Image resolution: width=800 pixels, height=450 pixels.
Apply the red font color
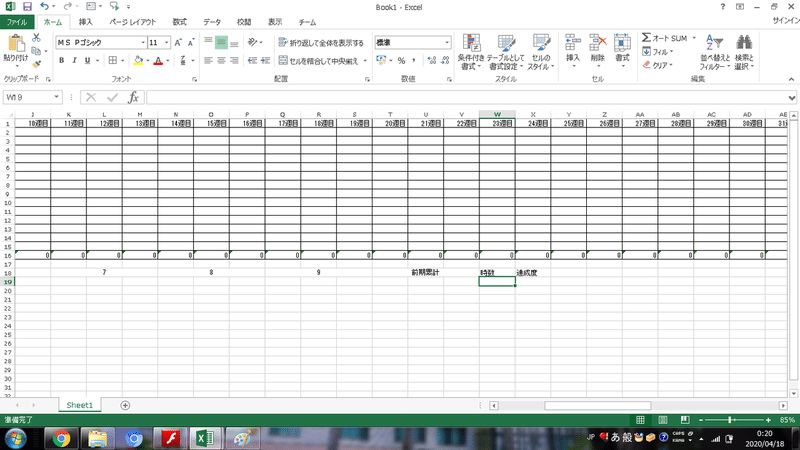point(158,60)
